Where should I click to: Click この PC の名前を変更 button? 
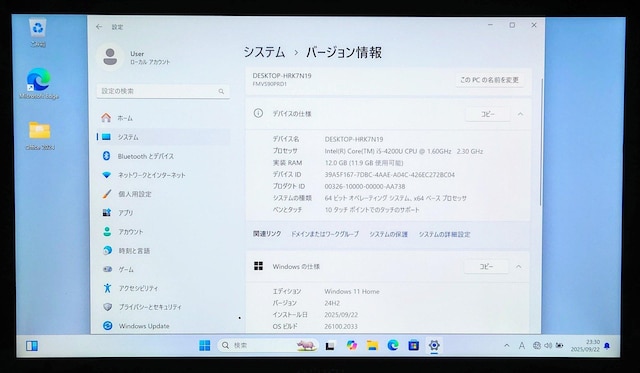489,80
